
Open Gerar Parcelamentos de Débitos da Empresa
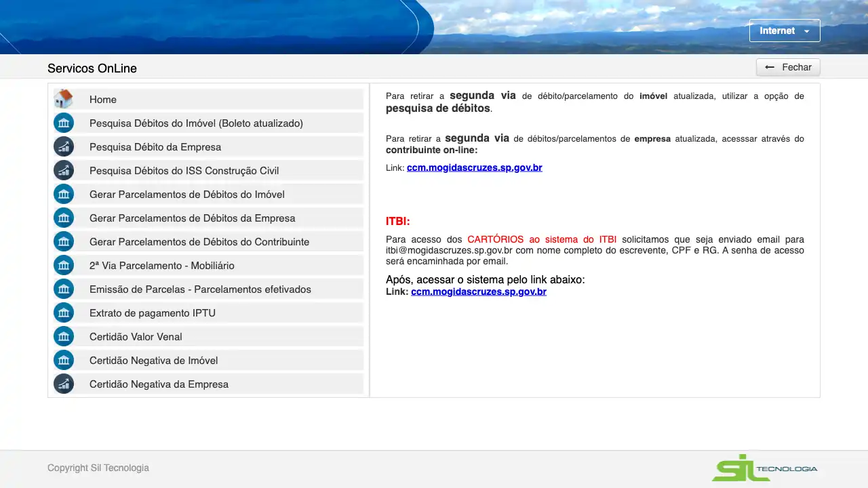[x=208, y=218]
